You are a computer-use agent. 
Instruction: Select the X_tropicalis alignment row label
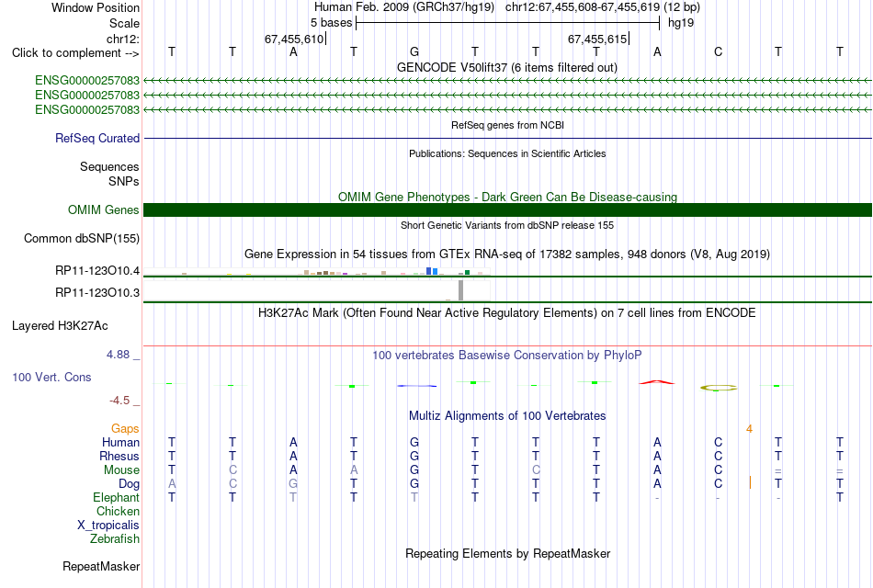pos(108,526)
